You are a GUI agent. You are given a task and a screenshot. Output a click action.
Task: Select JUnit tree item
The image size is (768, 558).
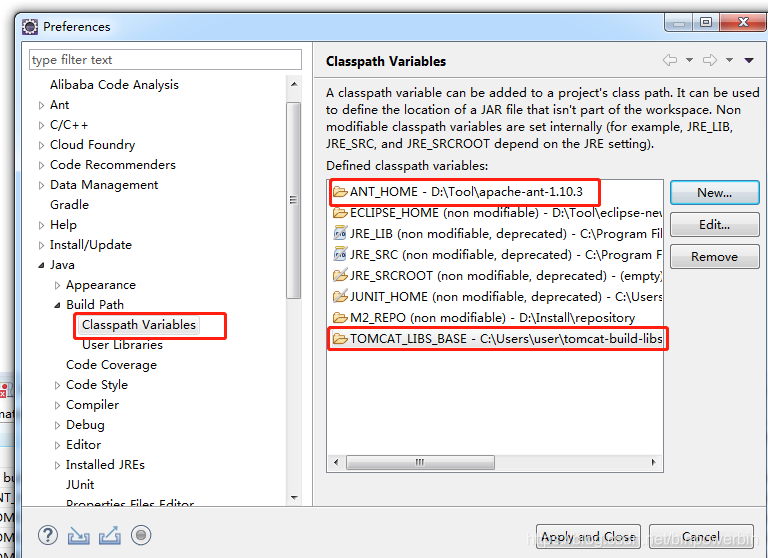(x=80, y=485)
